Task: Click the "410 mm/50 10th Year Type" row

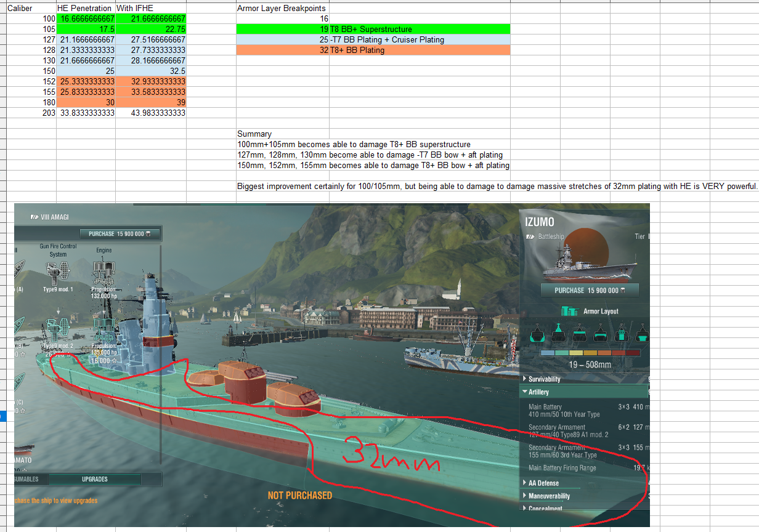Action: click(564, 414)
